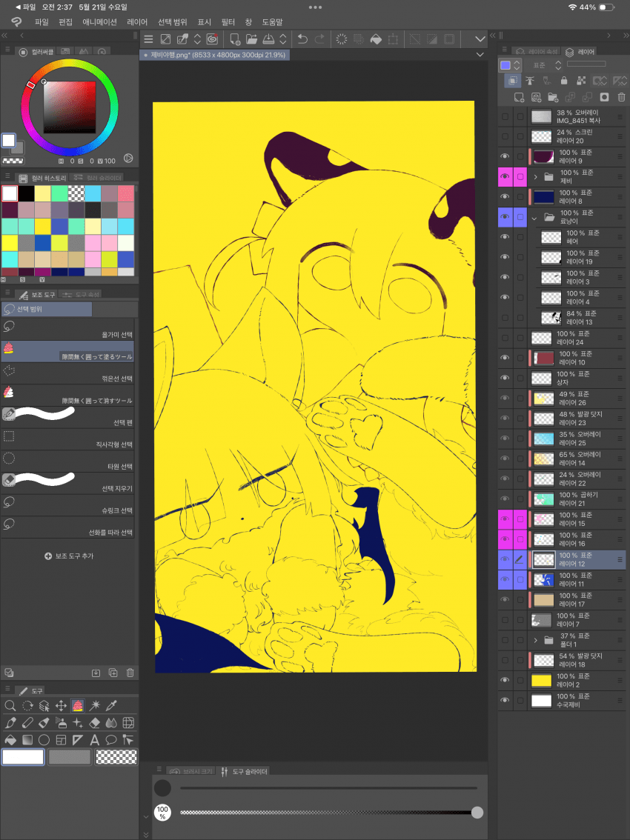Expand the 제비 layer folder
Screen dimensions: 630x840
click(535, 177)
